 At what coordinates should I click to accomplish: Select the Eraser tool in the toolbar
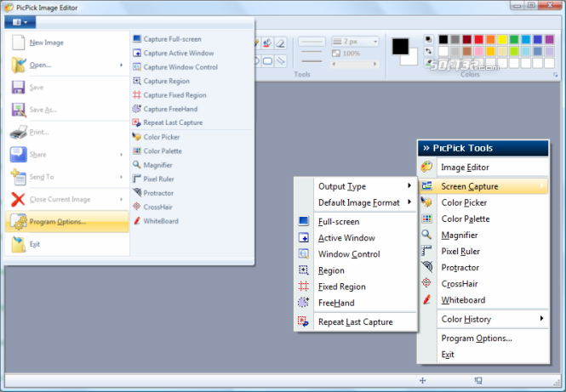281,43
